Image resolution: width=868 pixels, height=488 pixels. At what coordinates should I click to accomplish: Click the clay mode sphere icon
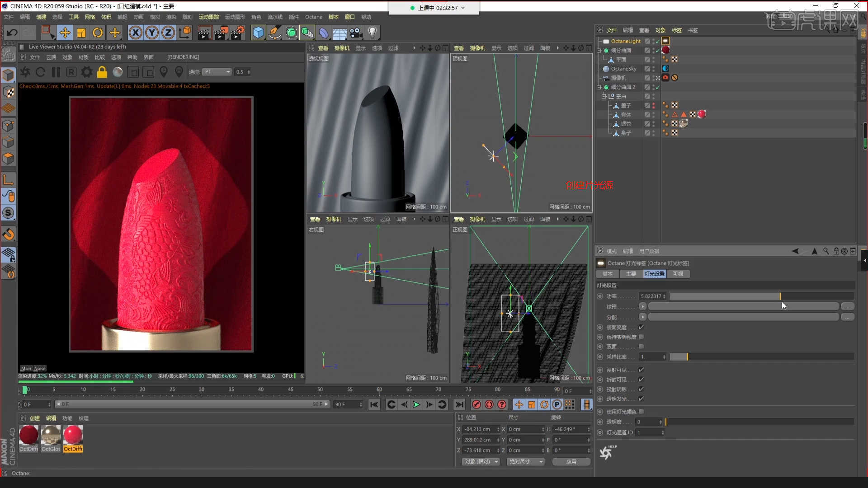tap(118, 72)
